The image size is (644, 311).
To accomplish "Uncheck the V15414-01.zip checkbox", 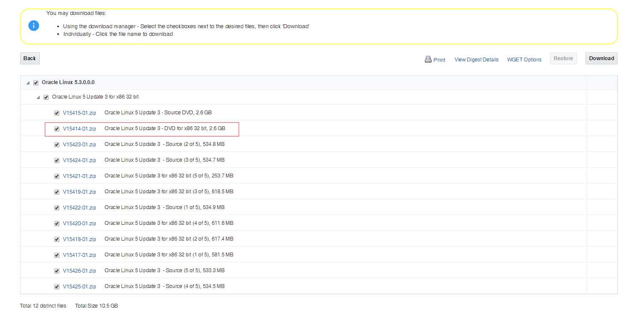I will click(57, 129).
